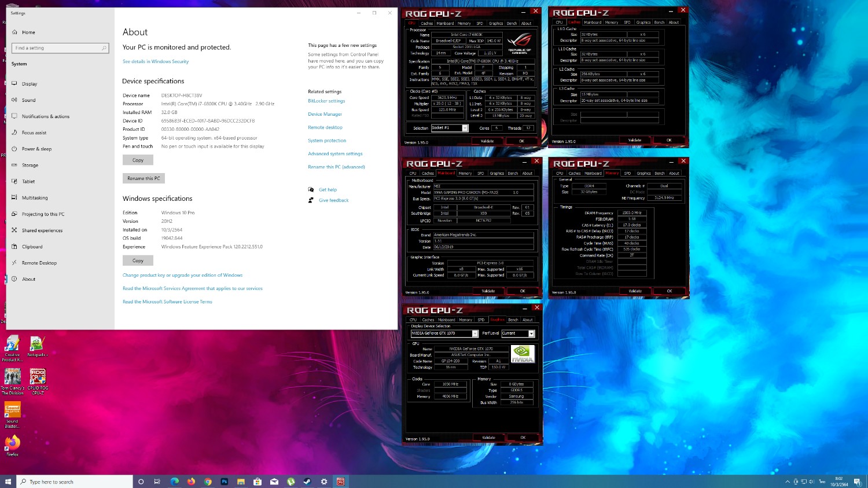The height and width of the screenshot is (488, 868).
Task: Open Creative Product Registration desktop shortcut
Action: (x=12, y=348)
